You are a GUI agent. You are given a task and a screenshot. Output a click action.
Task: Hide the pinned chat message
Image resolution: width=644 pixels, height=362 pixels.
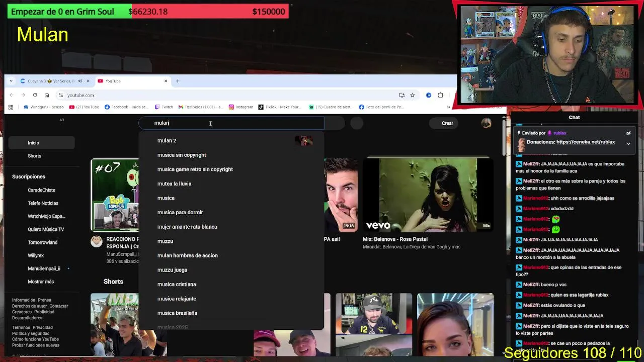(628, 133)
